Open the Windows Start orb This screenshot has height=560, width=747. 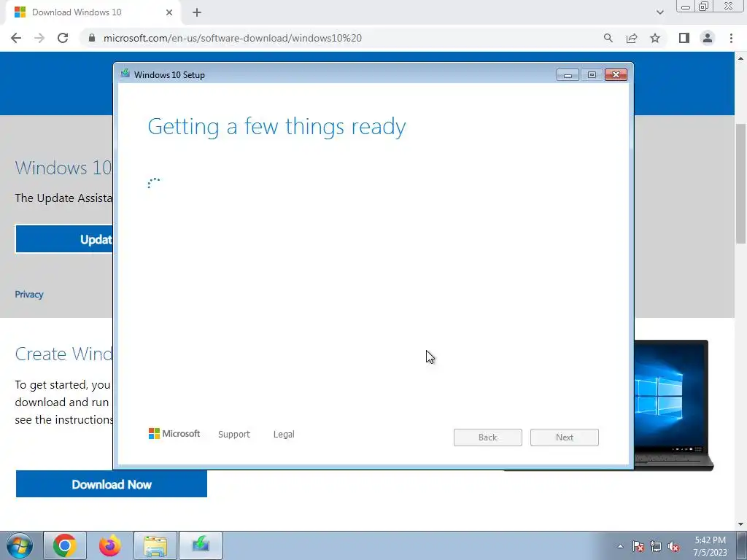click(20, 545)
